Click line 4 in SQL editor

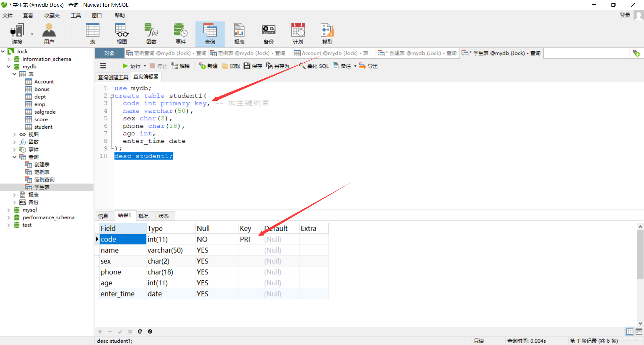(x=158, y=111)
